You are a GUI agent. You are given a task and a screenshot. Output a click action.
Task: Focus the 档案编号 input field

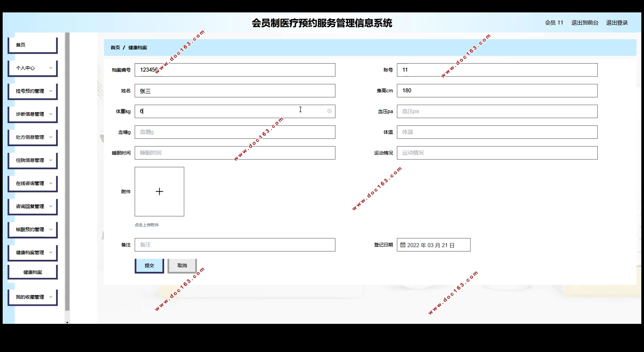coord(235,70)
